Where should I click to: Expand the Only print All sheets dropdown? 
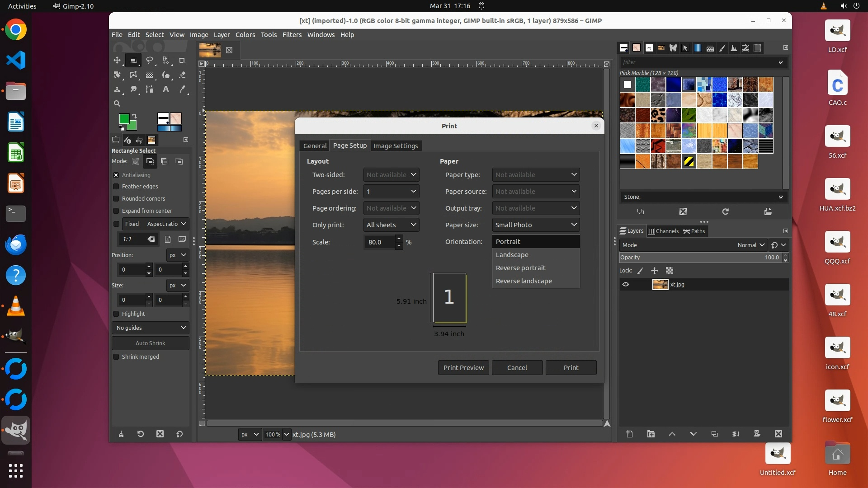click(x=391, y=225)
